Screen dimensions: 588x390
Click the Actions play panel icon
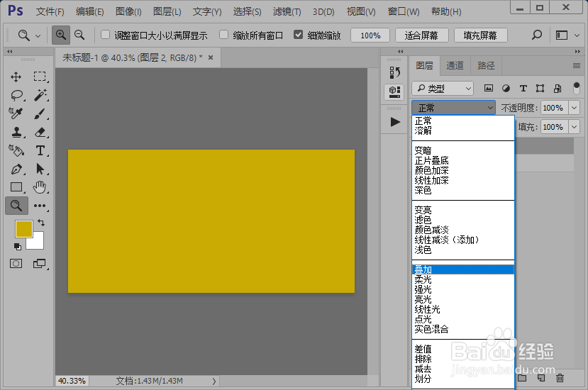395,122
